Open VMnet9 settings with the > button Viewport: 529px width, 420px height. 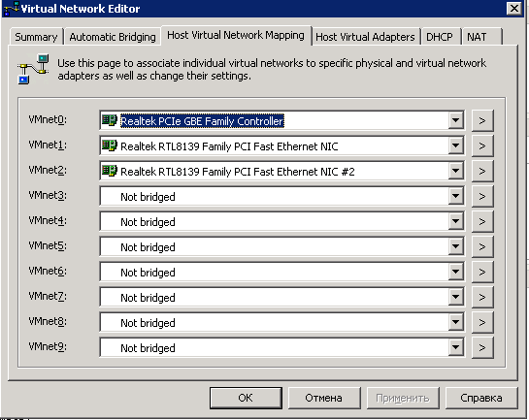pyautogui.click(x=482, y=347)
